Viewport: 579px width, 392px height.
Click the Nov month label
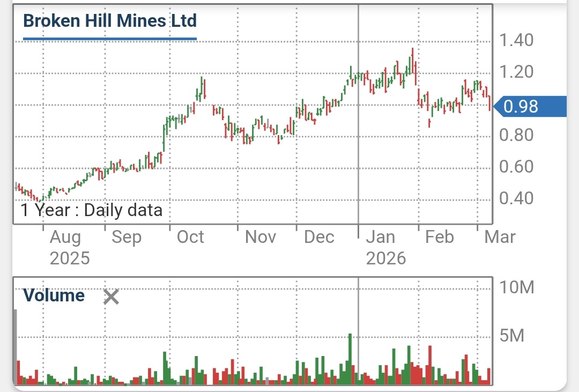(x=261, y=237)
